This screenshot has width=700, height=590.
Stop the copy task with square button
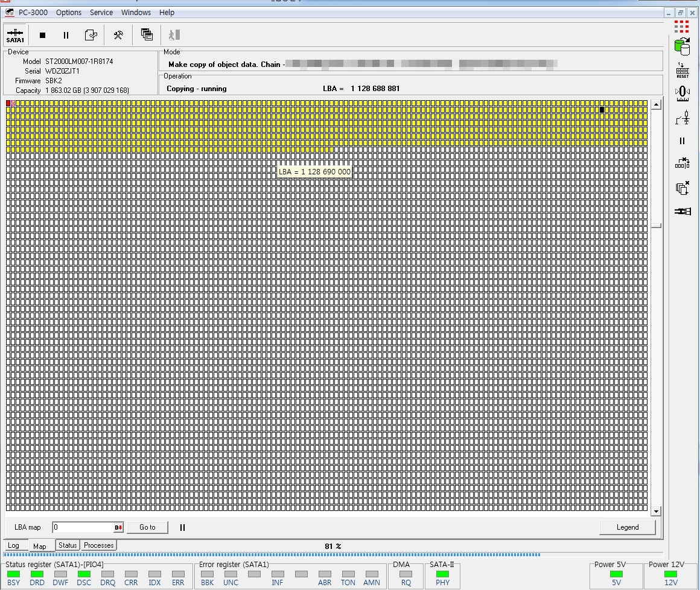pyautogui.click(x=42, y=36)
